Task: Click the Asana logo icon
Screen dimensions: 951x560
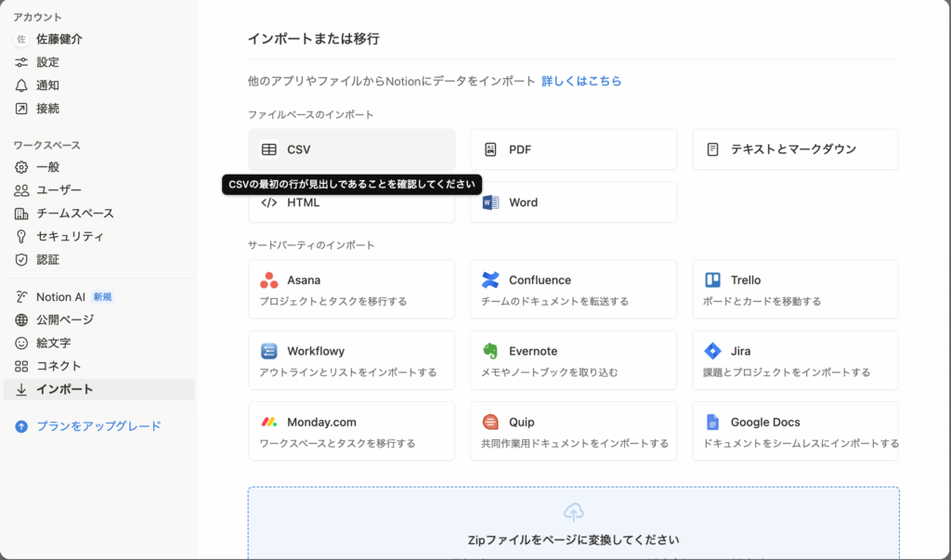Action: 268,280
